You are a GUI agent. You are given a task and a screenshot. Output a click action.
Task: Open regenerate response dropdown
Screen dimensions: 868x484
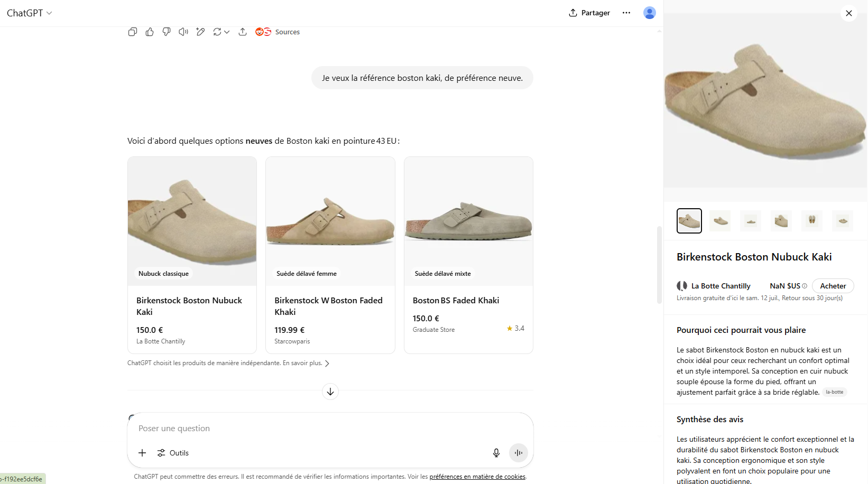221,32
